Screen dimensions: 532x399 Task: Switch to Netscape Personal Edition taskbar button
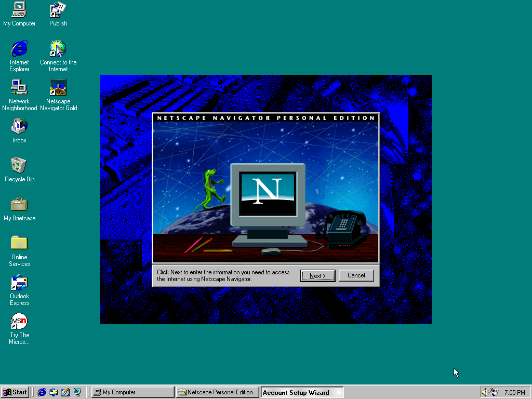point(218,392)
